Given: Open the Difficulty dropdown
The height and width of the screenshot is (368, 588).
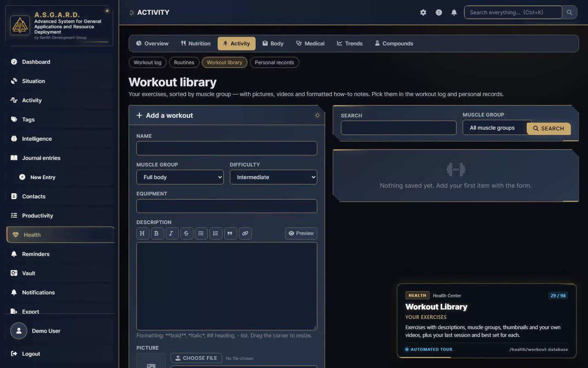Looking at the screenshot, I should (273, 177).
